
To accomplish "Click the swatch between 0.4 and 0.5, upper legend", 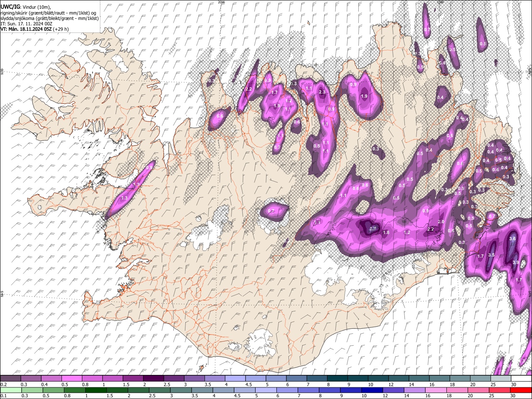I will coord(51,378).
